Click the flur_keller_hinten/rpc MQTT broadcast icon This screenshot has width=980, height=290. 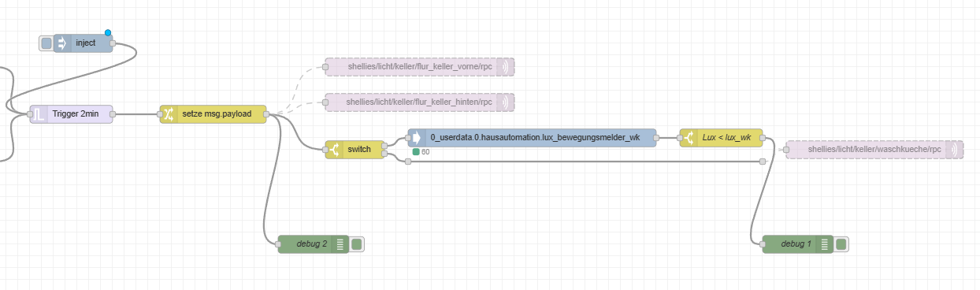(506, 102)
